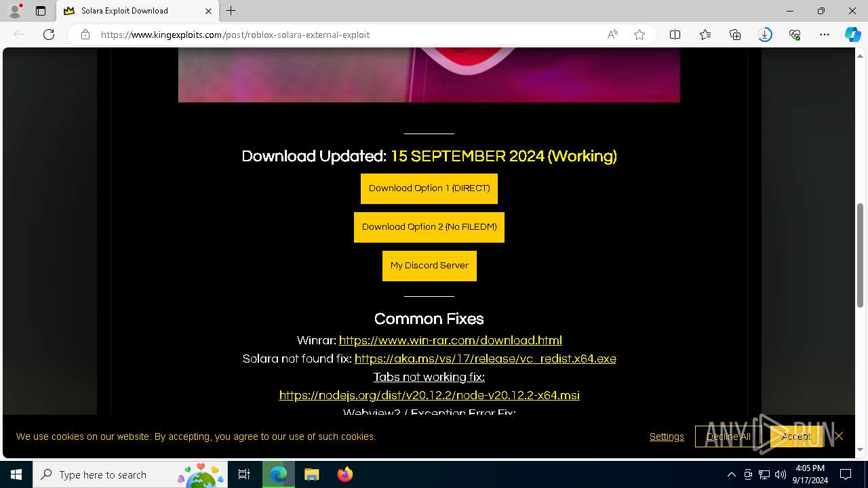
Task: Open the Read aloud feature
Action: pos(612,35)
